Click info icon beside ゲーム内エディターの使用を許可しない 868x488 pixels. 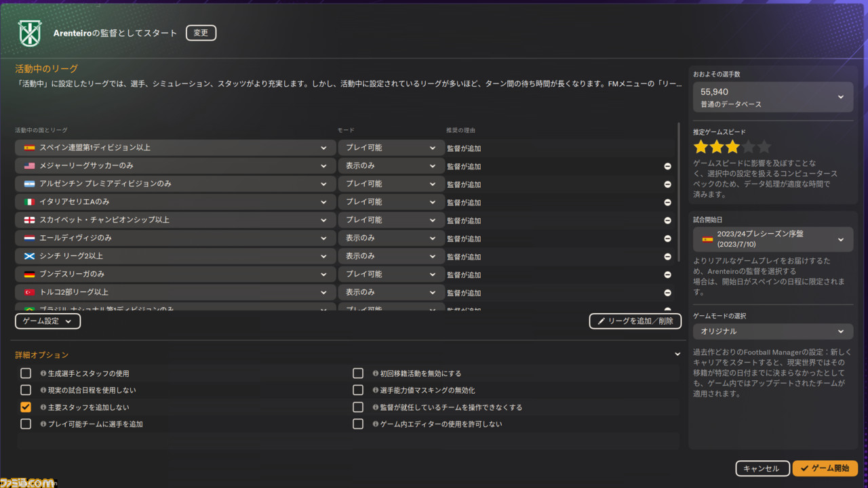pyautogui.click(x=376, y=424)
